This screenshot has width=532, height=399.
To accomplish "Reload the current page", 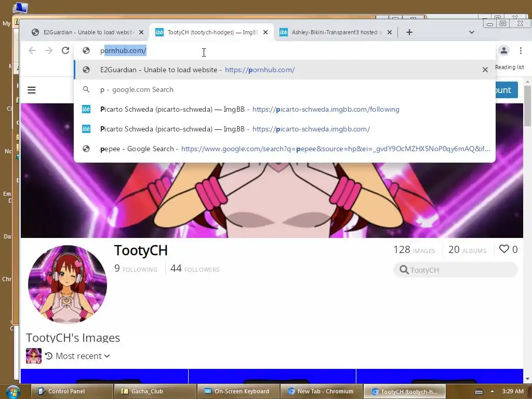I will [x=65, y=50].
